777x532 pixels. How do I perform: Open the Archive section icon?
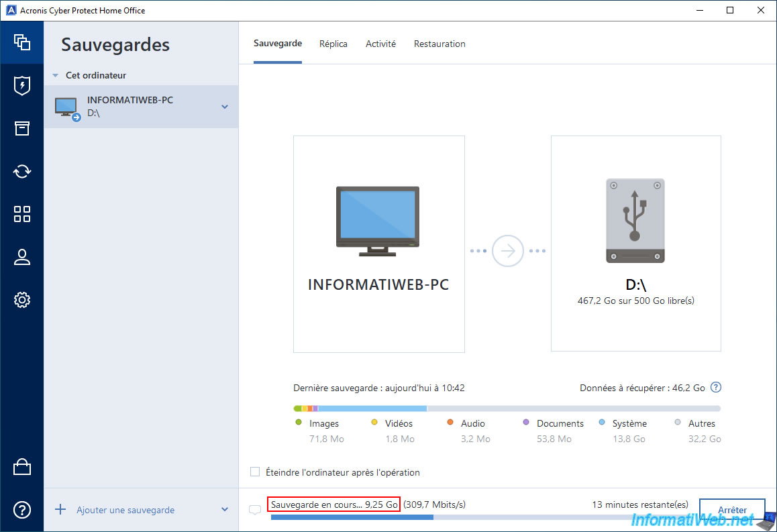21,128
